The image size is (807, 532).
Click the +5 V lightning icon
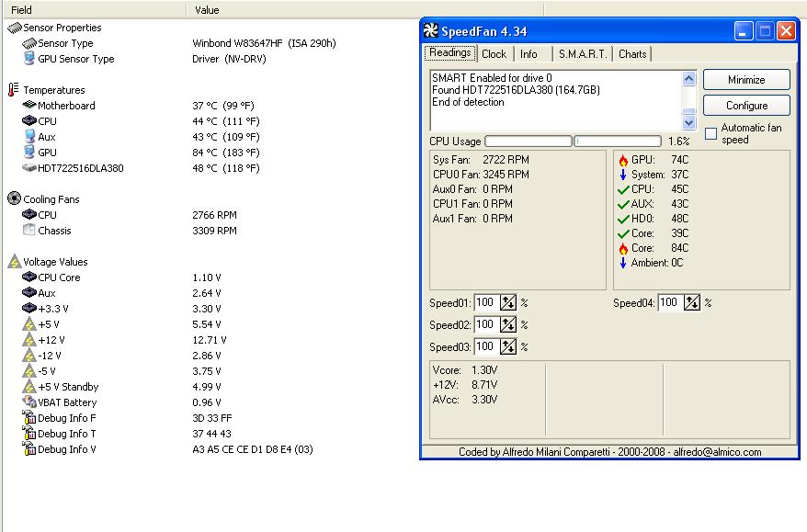[29, 324]
